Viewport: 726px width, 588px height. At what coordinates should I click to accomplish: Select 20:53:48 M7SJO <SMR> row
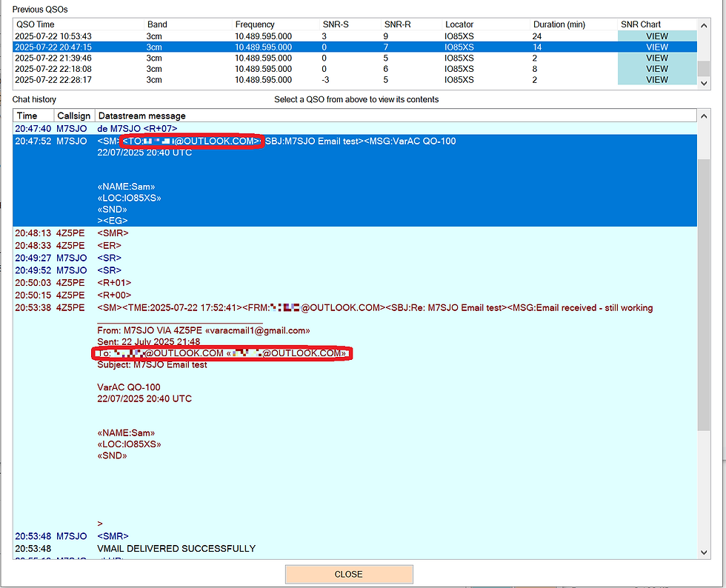click(x=355, y=536)
